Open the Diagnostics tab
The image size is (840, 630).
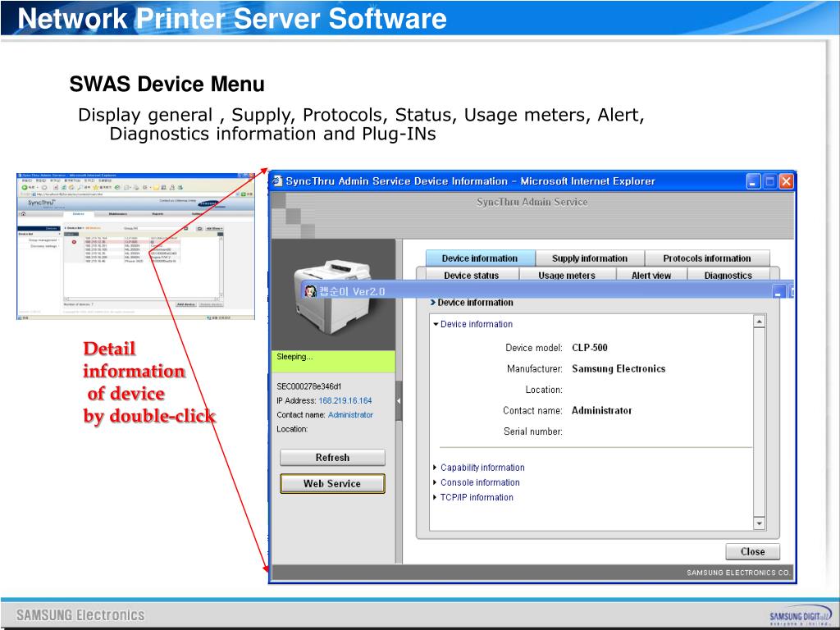pos(728,276)
